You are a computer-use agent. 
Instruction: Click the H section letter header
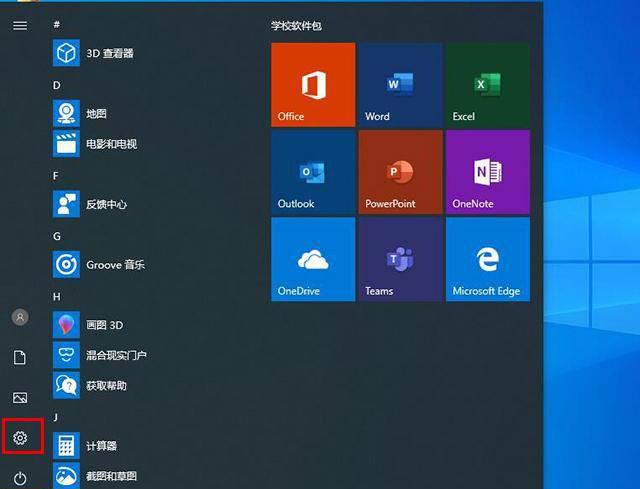click(x=57, y=296)
